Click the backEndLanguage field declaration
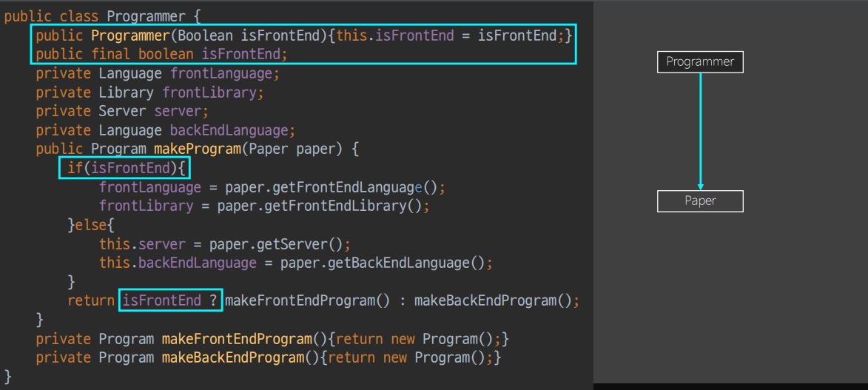Viewport: 868px width, 390px height. coord(228,132)
